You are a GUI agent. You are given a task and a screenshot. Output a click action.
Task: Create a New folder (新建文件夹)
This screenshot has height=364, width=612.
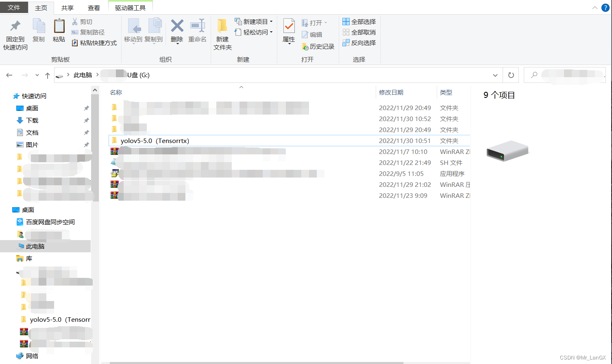click(x=222, y=35)
